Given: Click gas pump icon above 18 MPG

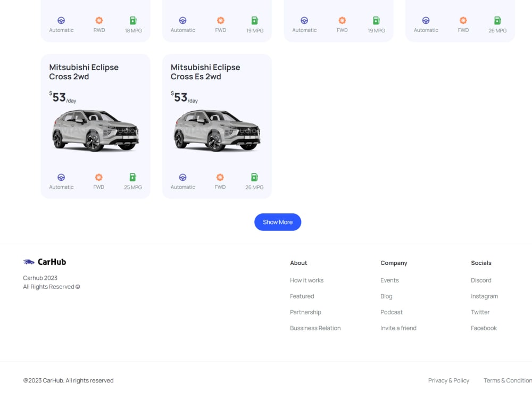Looking at the screenshot, I should 134,20.
